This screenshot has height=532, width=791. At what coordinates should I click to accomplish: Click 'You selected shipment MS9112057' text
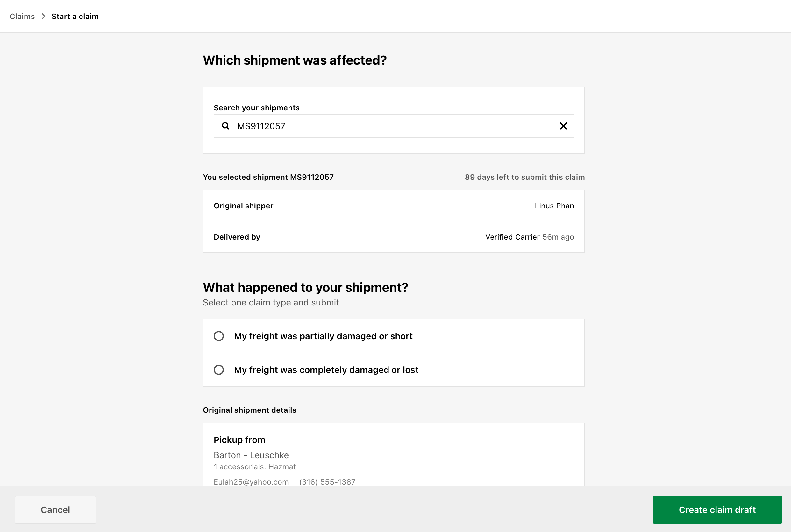268,177
